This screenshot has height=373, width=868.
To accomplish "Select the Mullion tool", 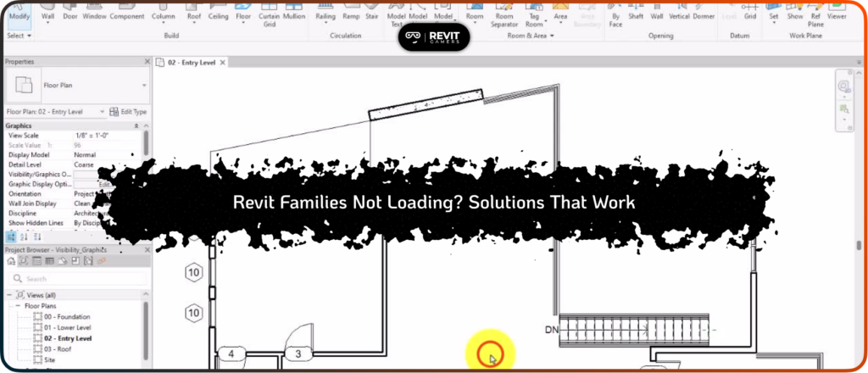I will tap(294, 12).
